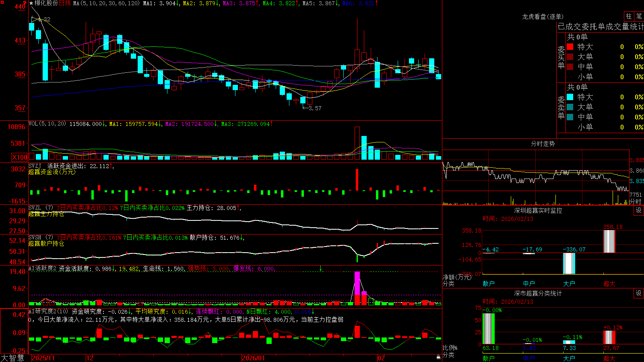Screen dimensions: 644x362
Task: Click the teal 中单 sell order swatch
Action: 570,117
